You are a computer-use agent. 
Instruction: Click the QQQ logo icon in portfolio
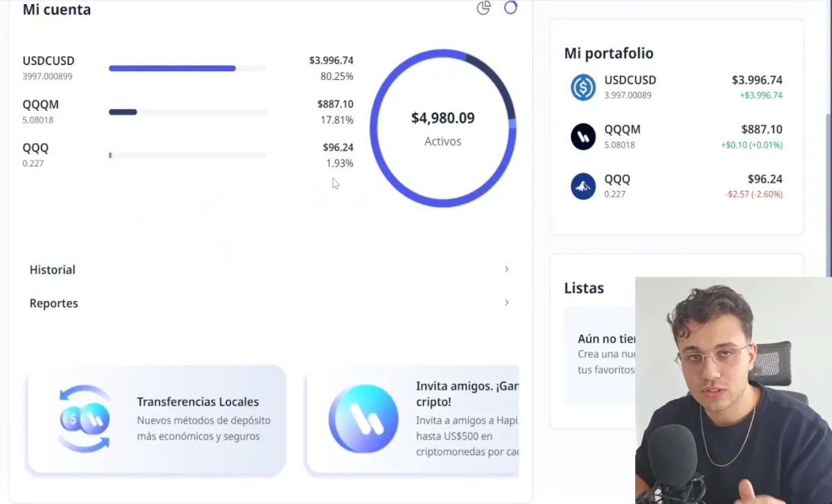(583, 186)
